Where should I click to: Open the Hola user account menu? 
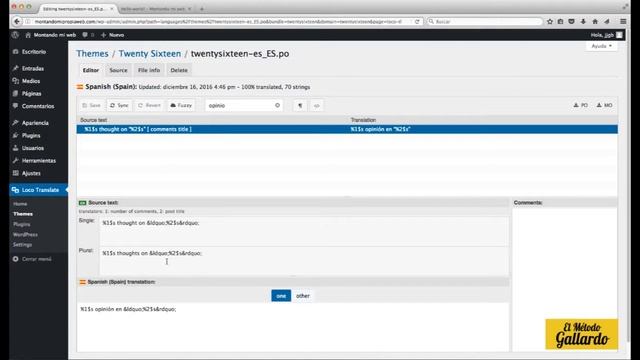(x=607, y=35)
